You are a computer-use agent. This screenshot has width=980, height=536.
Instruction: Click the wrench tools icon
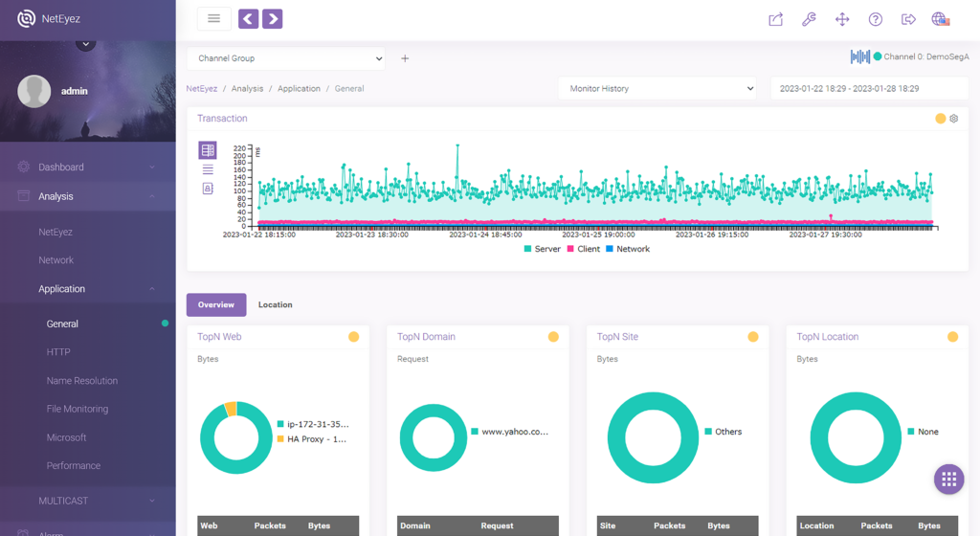click(809, 19)
